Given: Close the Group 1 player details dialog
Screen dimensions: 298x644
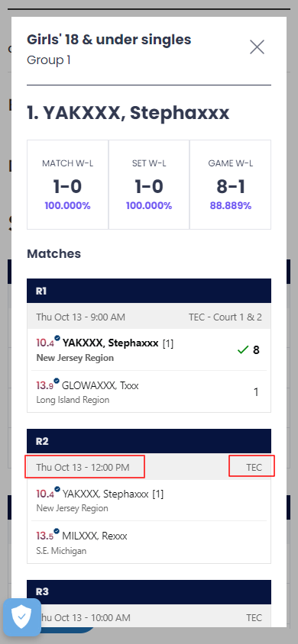Looking at the screenshot, I should coord(258,47).
